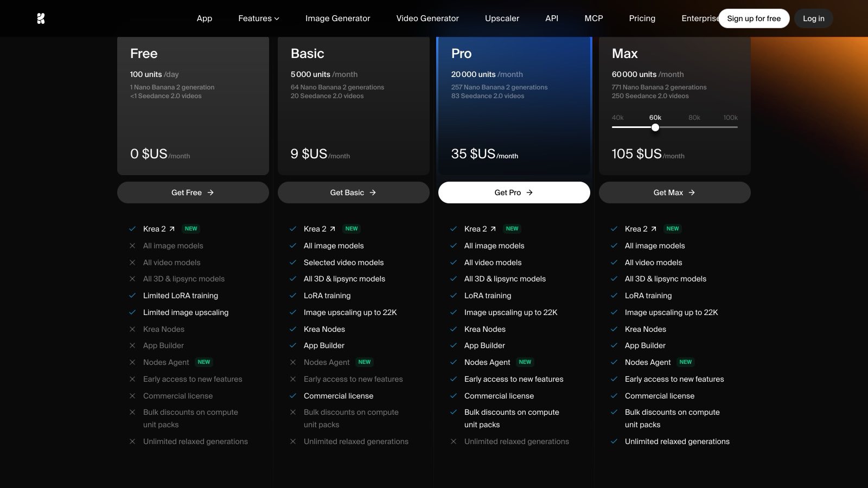
Task: Click the 105 $US/month price
Action: tap(648, 154)
